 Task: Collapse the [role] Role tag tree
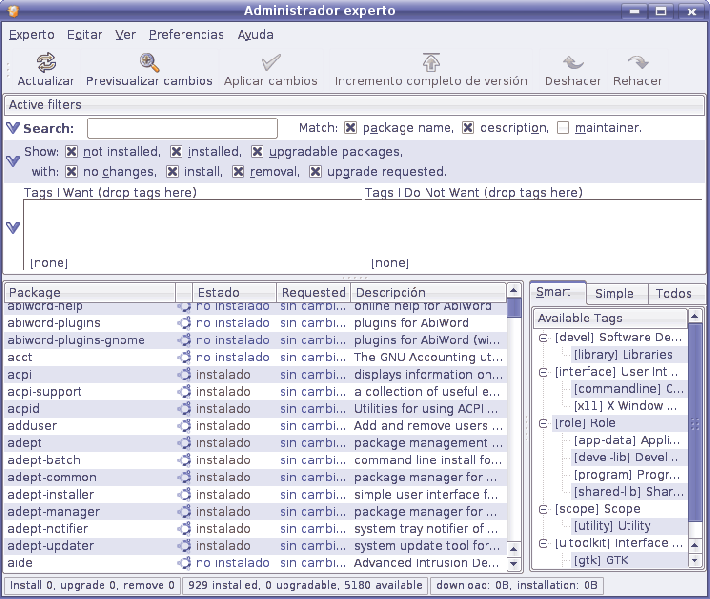coord(543,424)
